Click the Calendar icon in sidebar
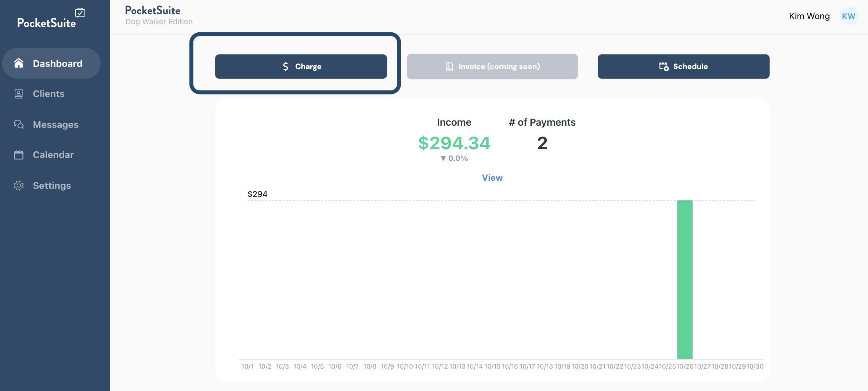This screenshot has width=868, height=391. tap(19, 155)
